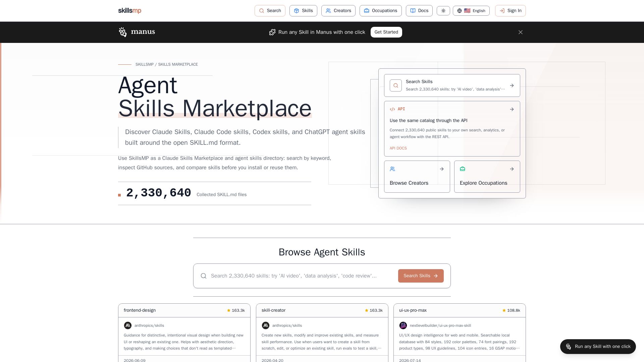The height and width of the screenshot is (362, 644).
Task: Click the arrow on the Search Skills card
Action: (x=512, y=85)
